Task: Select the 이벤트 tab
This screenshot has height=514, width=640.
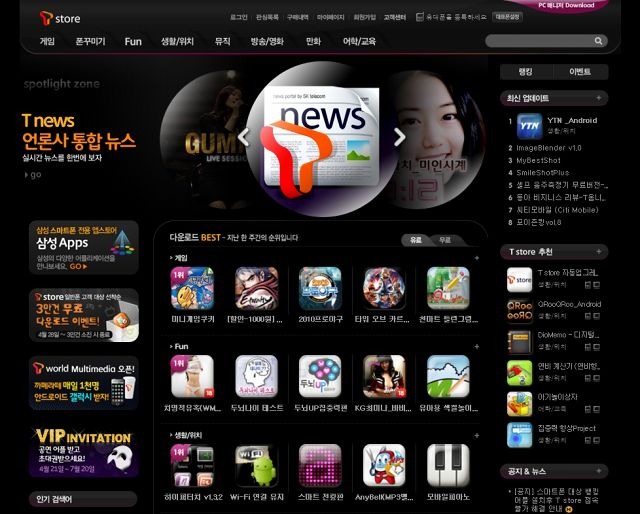Action: pyautogui.click(x=580, y=72)
